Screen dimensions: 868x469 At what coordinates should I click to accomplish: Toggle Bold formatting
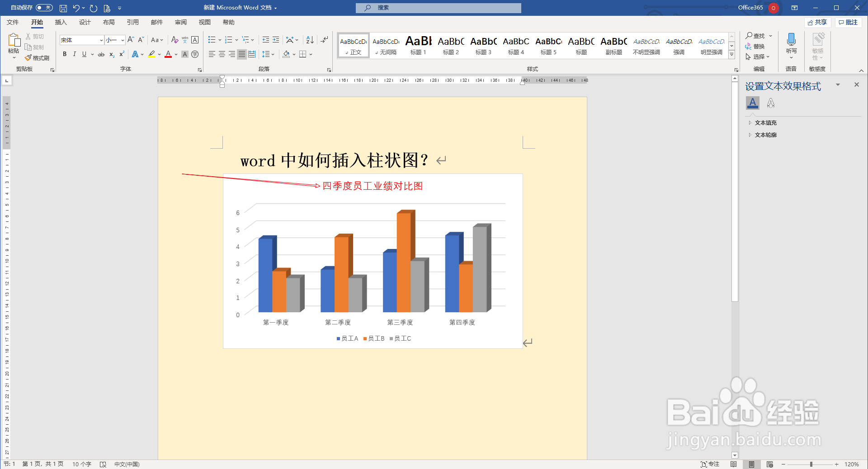(65, 54)
